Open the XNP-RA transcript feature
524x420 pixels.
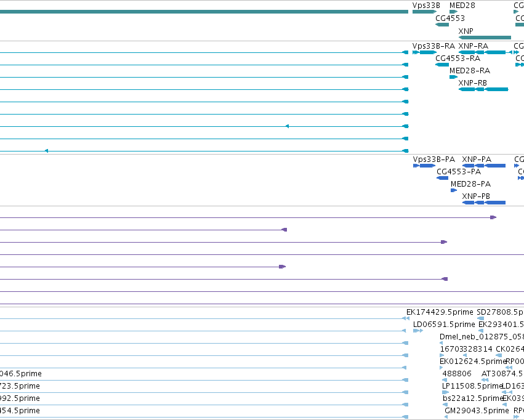click(x=485, y=52)
